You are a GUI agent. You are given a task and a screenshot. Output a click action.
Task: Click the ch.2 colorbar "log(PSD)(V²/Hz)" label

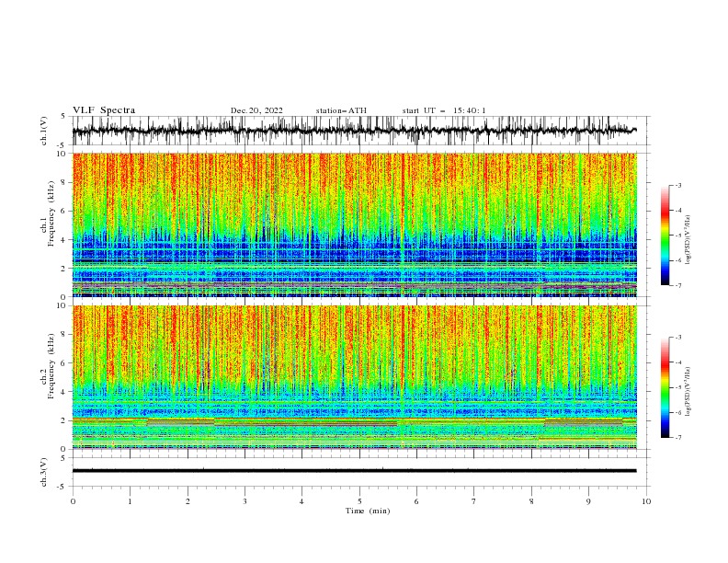click(x=688, y=392)
